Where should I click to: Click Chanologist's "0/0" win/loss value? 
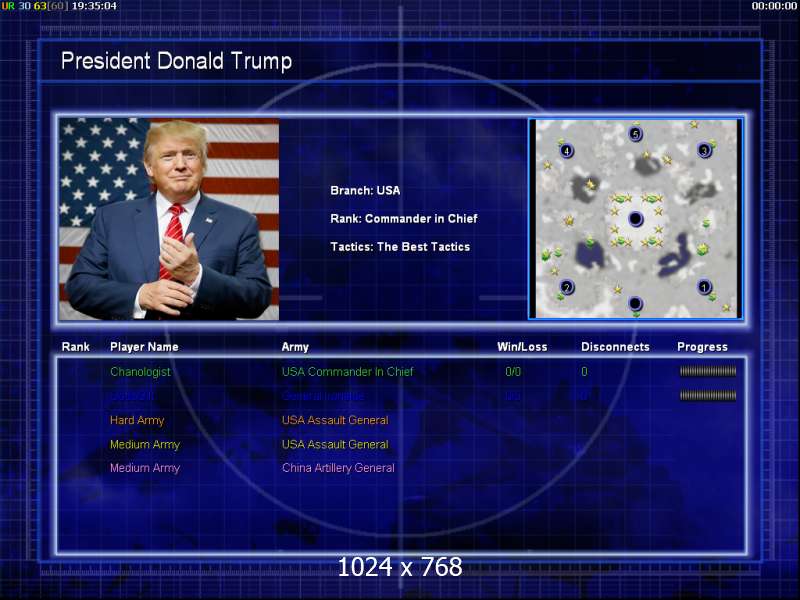tap(513, 371)
